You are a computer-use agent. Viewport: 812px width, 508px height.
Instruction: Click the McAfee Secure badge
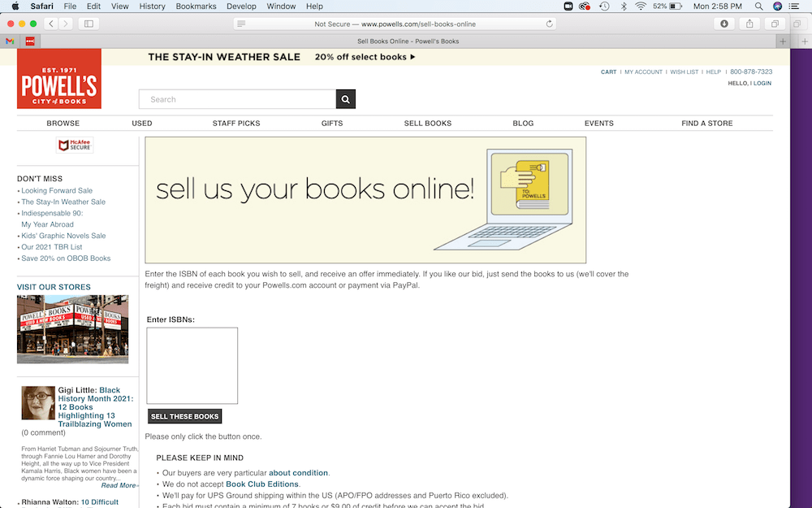(76, 145)
